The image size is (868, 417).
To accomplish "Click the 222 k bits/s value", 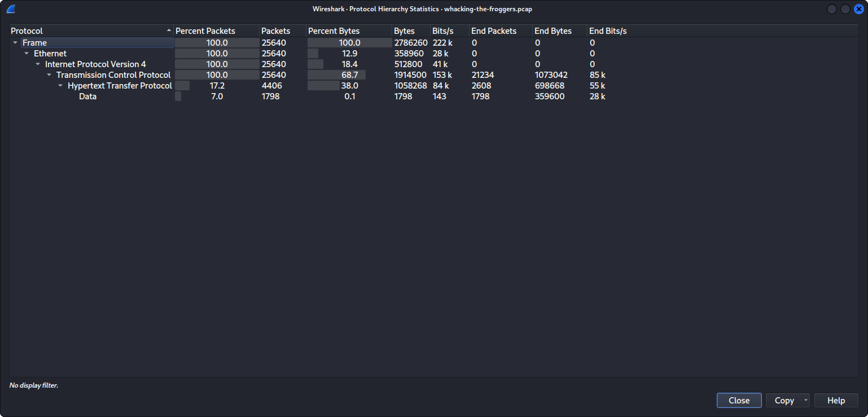I will 442,43.
